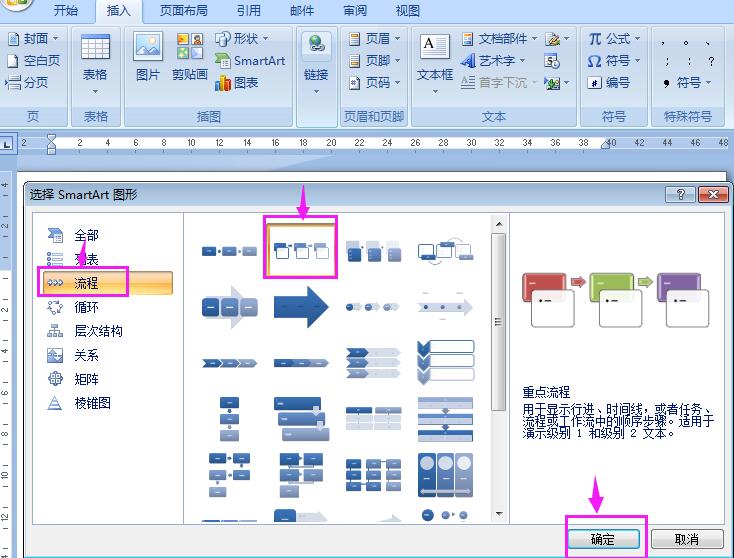Insert a picture with 图片
734x558 pixels.
click(x=148, y=56)
